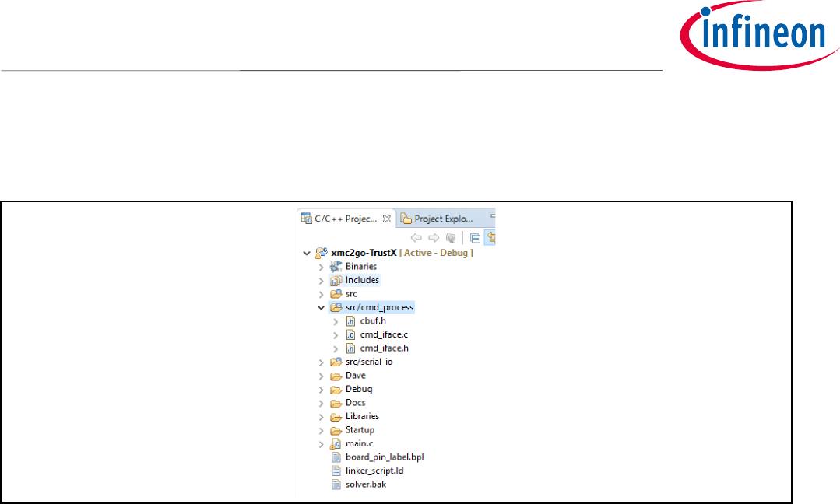840x504 pixels.
Task: Select cmd_iface.h in the tree
Action: click(x=384, y=348)
